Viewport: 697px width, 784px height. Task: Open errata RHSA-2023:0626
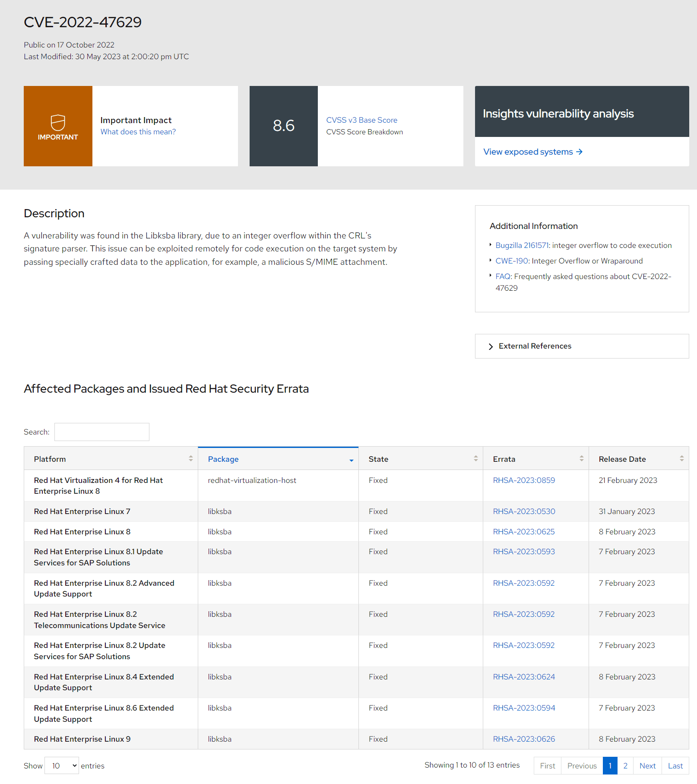524,739
